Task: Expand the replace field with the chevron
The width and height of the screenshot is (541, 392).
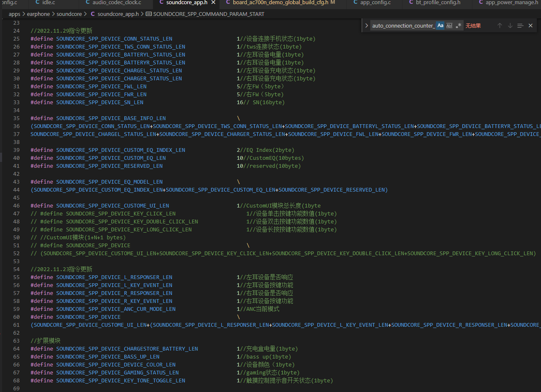Action: tap(367, 26)
